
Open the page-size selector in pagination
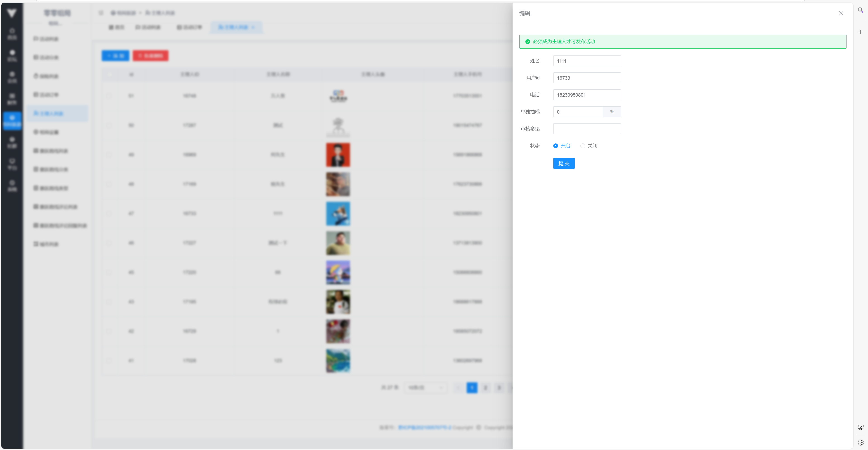426,388
